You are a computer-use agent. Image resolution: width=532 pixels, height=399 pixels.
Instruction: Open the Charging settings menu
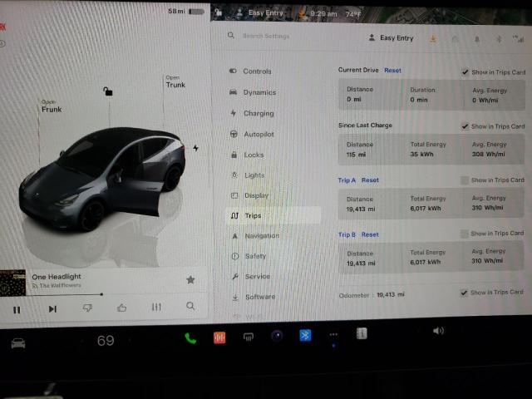click(x=252, y=113)
